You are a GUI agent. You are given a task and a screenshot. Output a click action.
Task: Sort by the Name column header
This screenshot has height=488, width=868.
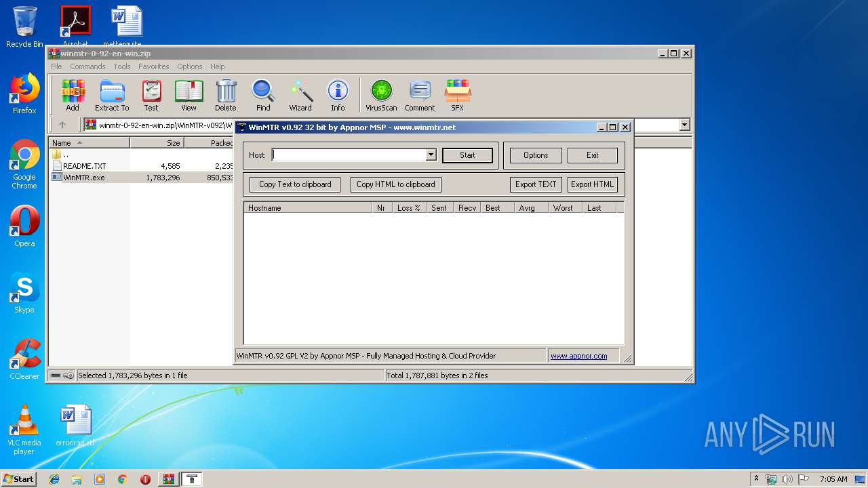pyautogui.click(x=89, y=143)
